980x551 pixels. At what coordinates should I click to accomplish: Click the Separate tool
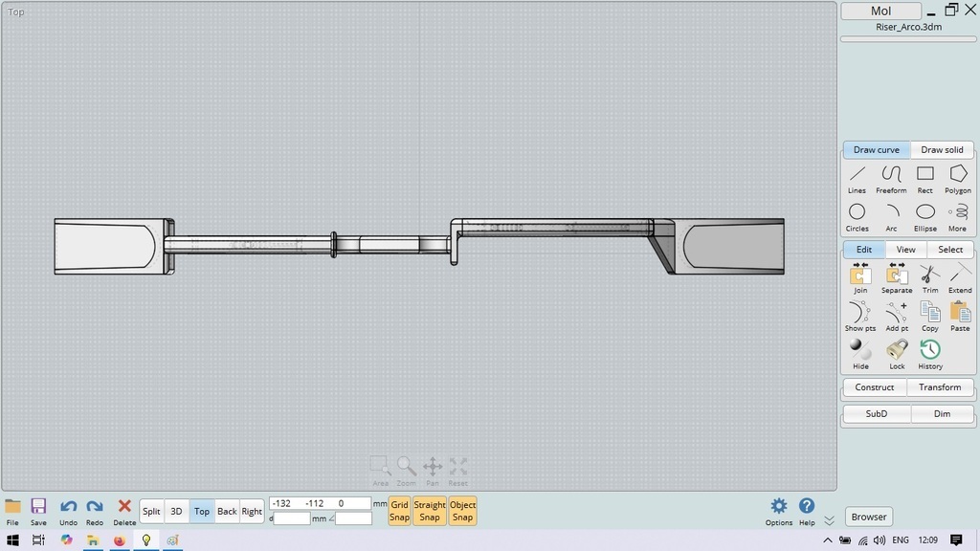[896, 278]
